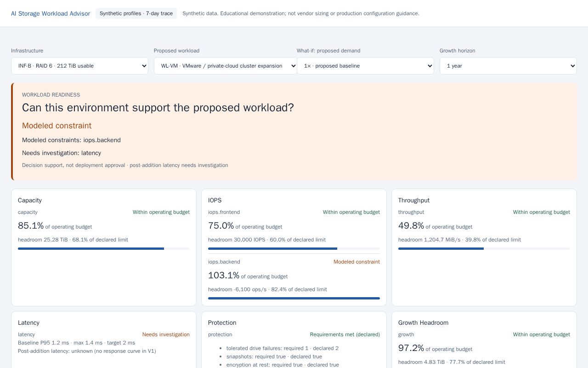Click 'snapshots: required true' list item
The height and width of the screenshot is (368, 588).
274,356
